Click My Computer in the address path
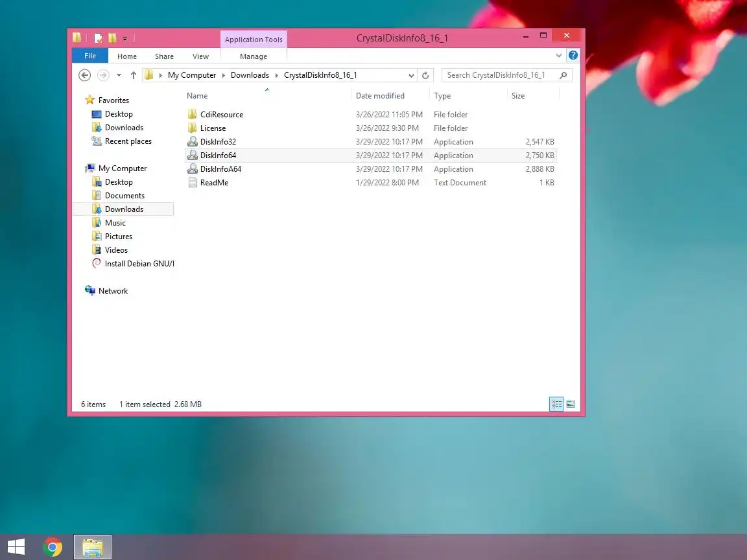 (x=191, y=75)
